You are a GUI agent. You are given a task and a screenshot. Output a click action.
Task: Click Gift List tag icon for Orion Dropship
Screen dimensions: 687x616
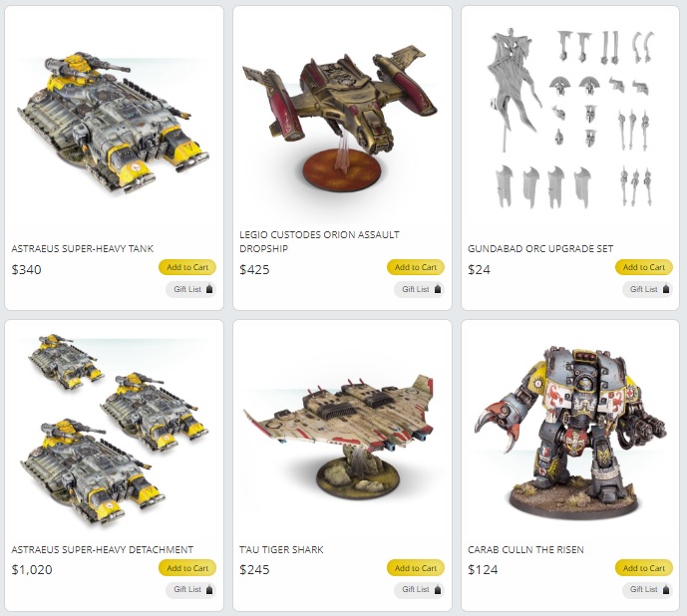coord(438,289)
